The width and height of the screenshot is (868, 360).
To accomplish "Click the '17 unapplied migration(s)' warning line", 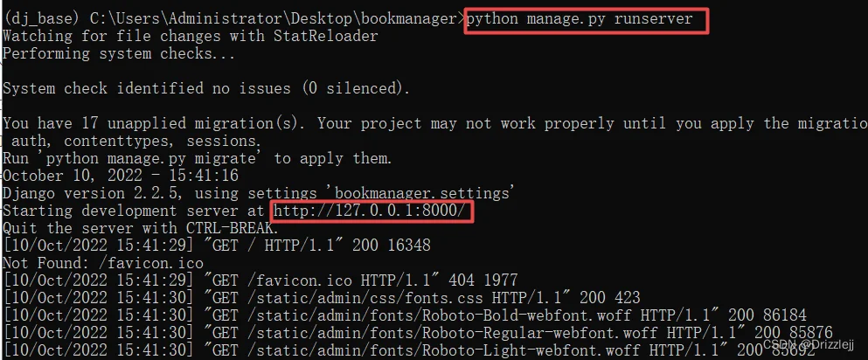I will [x=434, y=123].
